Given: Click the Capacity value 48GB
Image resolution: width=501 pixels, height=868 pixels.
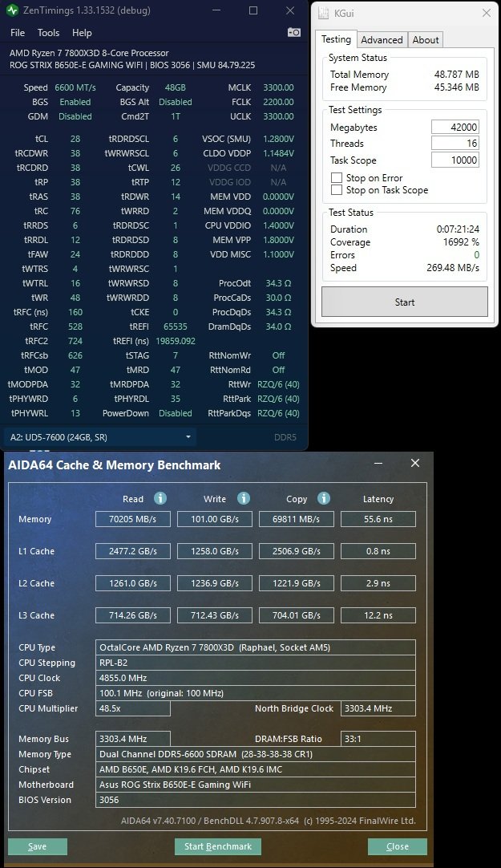Looking at the screenshot, I should [x=176, y=87].
